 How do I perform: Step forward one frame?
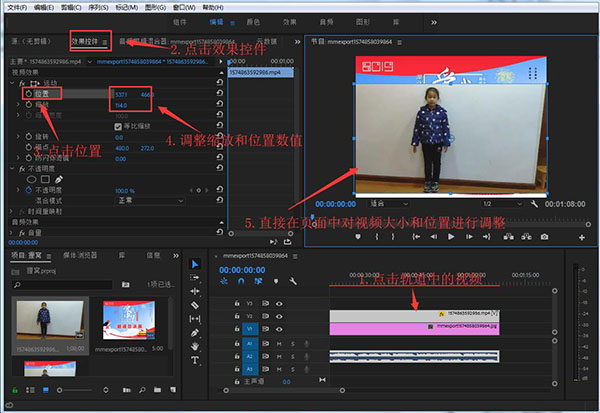[x=469, y=237]
